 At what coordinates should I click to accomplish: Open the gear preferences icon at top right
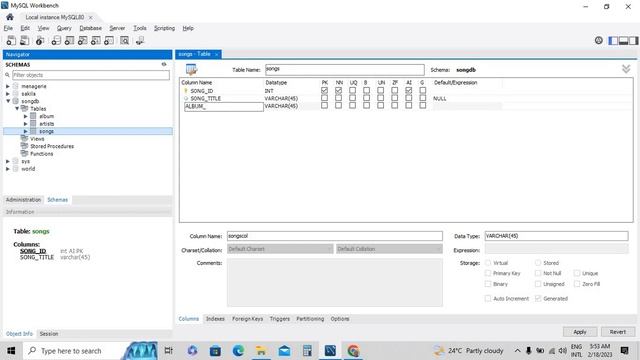coord(598,40)
